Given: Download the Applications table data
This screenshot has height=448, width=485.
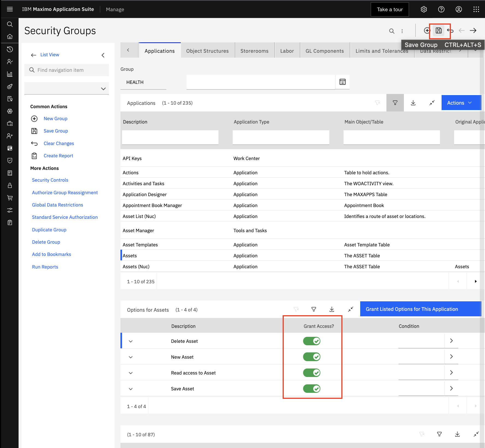Looking at the screenshot, I should [x=413, y=103].
